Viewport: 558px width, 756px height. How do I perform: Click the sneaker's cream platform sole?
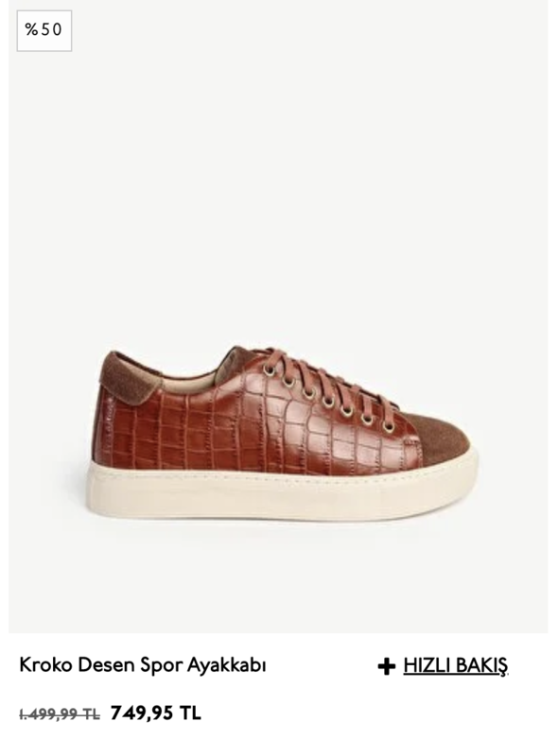coord(282,490)
